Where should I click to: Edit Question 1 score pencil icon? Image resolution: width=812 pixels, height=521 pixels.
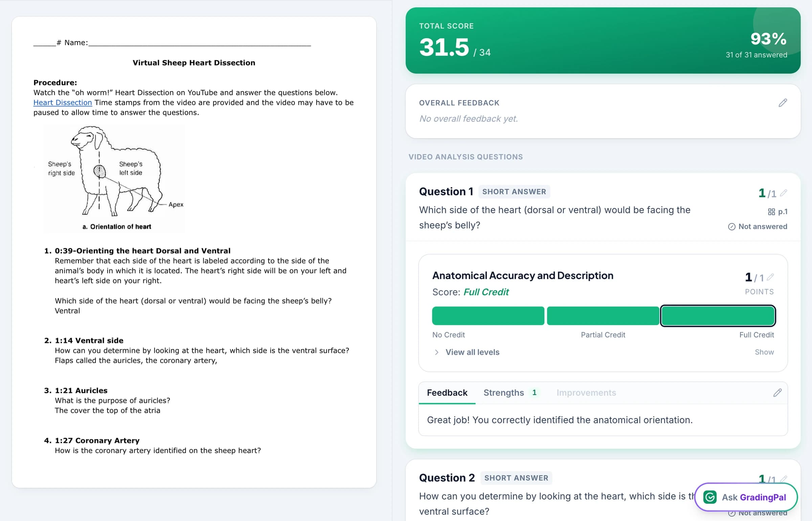click(784, 193)
